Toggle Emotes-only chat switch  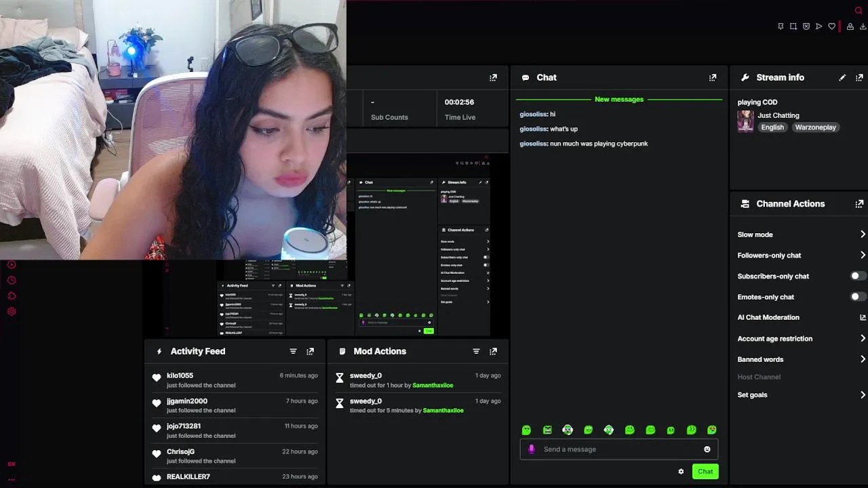[857, 297]
